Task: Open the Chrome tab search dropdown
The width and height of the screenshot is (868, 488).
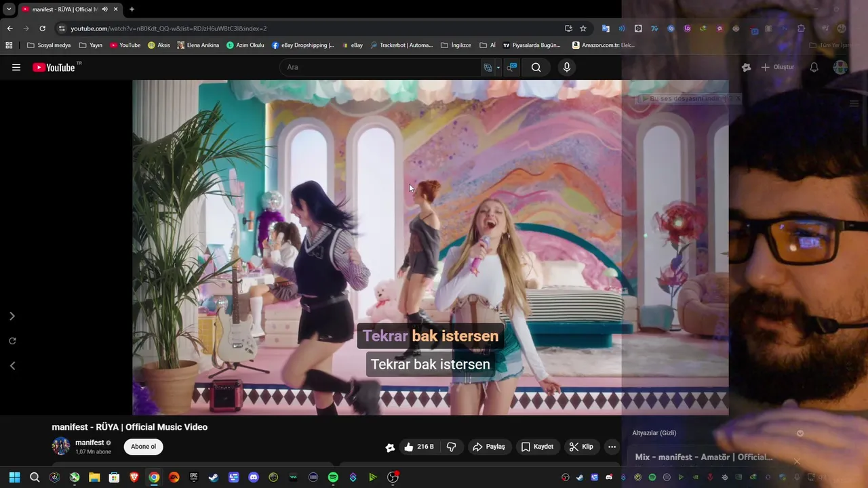Action: pyautogui.click(x=9, y=9)
